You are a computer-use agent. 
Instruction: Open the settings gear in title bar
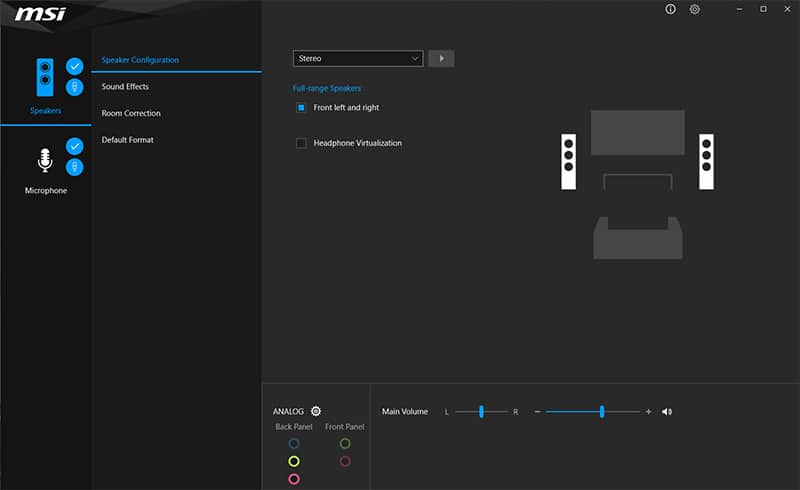(694, 9)
